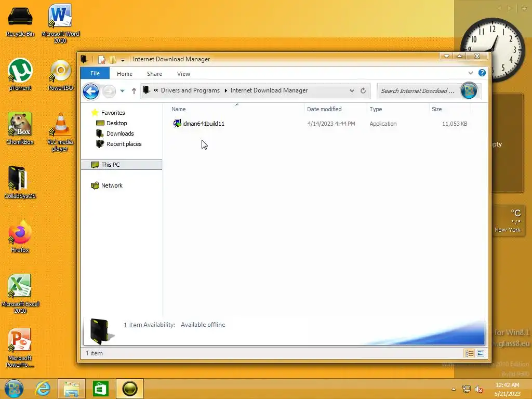Minimize the Internet Download Manager window
The image size is (532, 399).
446,56
